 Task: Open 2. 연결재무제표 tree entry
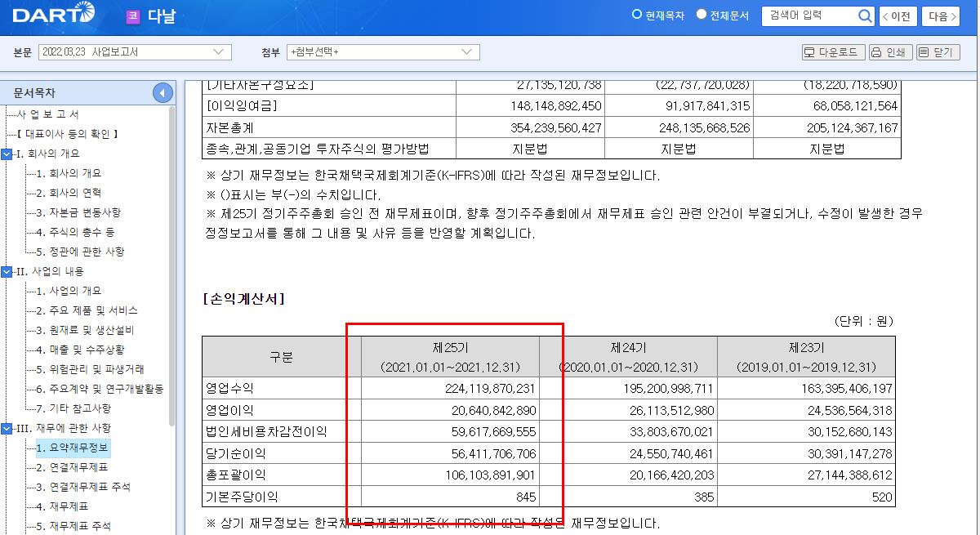[73, 467]
